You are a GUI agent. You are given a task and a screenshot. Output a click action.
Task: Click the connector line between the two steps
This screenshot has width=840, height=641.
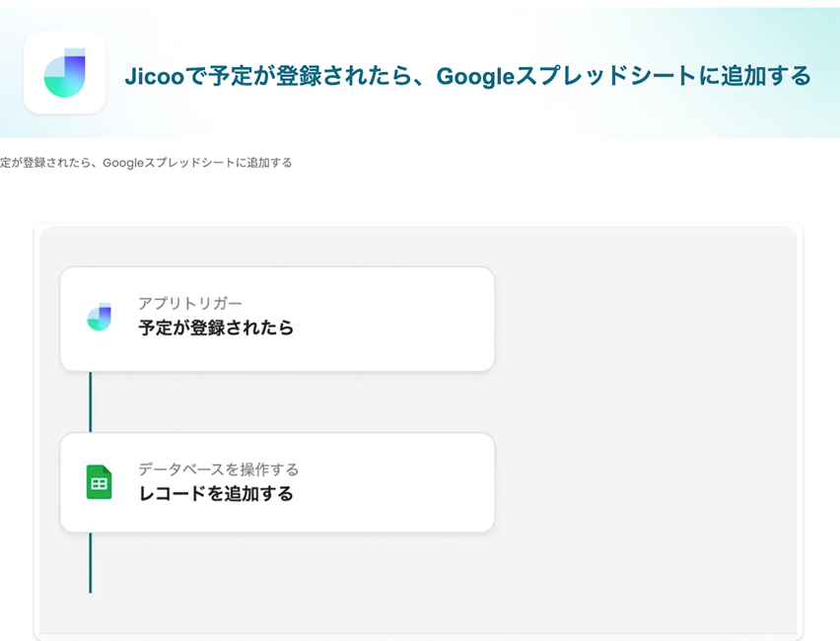[x=90, y=401]
